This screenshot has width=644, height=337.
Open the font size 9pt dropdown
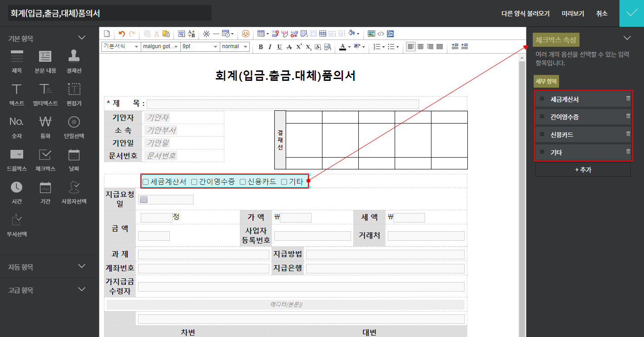200,46
